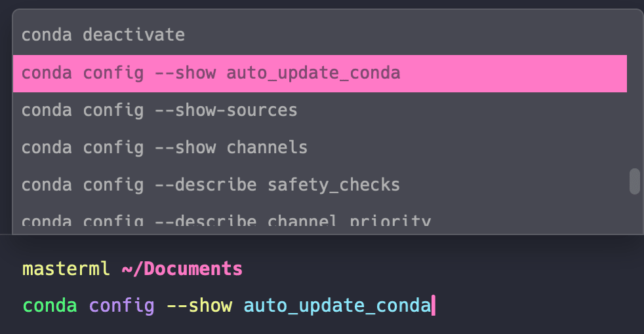Click scrollbar track above the thumb
Viewport: 644px width, 334px height.
tap(635, 90)
